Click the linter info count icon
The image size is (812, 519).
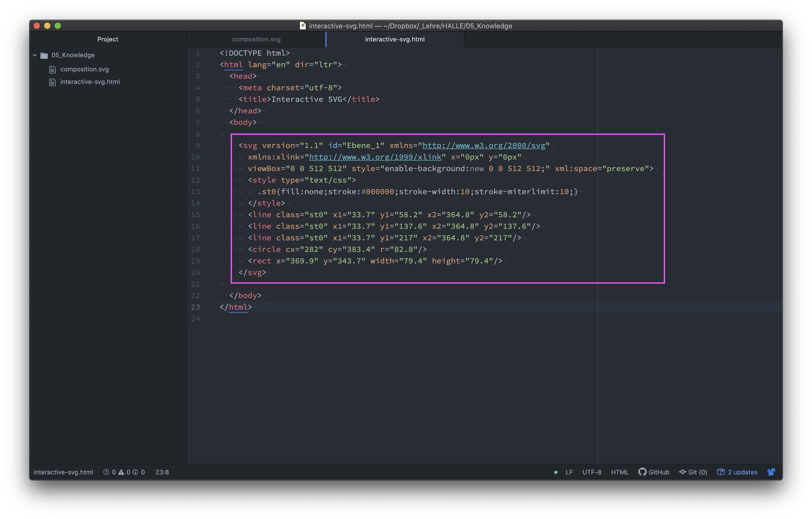pos(135,472)
